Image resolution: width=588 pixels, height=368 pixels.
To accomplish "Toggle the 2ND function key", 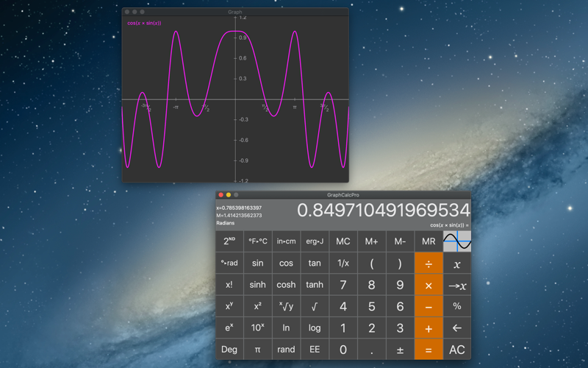I will (229, 241).
